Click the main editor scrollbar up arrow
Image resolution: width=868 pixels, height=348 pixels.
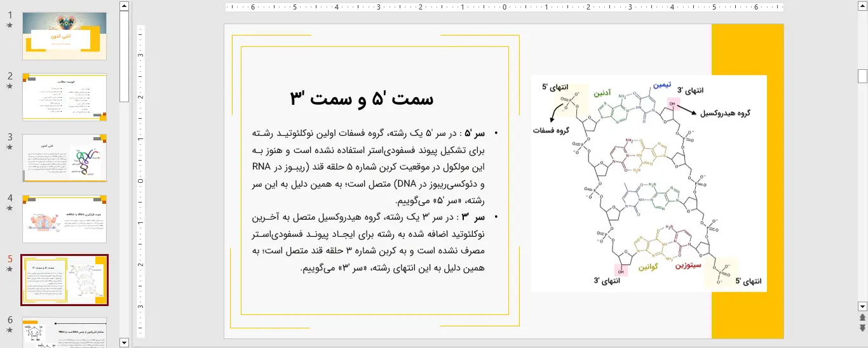(862, 6)
